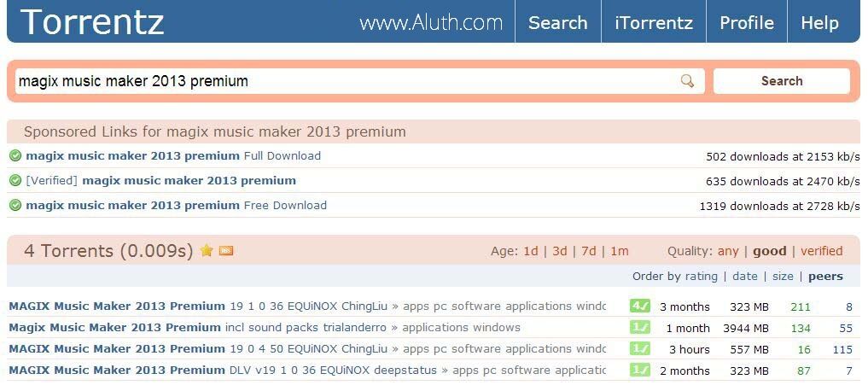Open sponsored Free Download link
This screenshot has height=391, width=868.
pos(176,206)
